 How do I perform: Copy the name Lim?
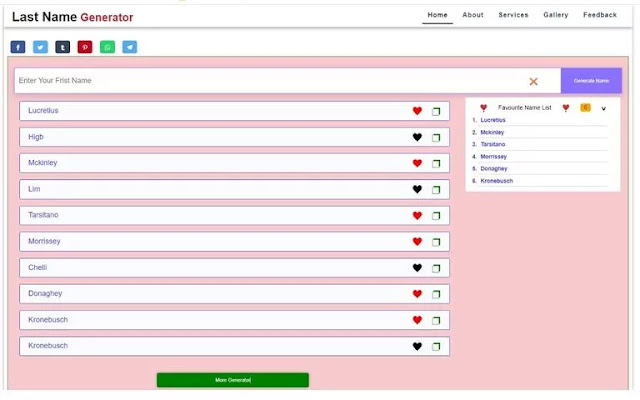[436, 190]
